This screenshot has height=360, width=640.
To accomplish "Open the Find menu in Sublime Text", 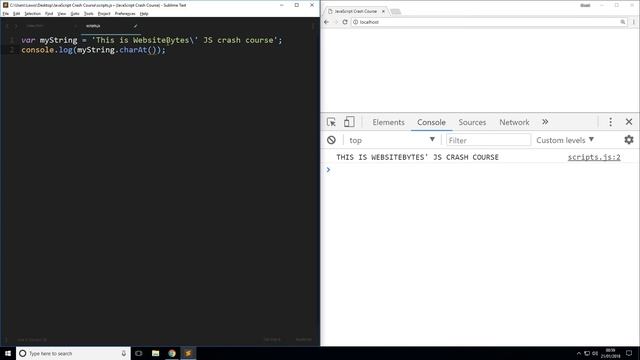I will pos(49,14).
